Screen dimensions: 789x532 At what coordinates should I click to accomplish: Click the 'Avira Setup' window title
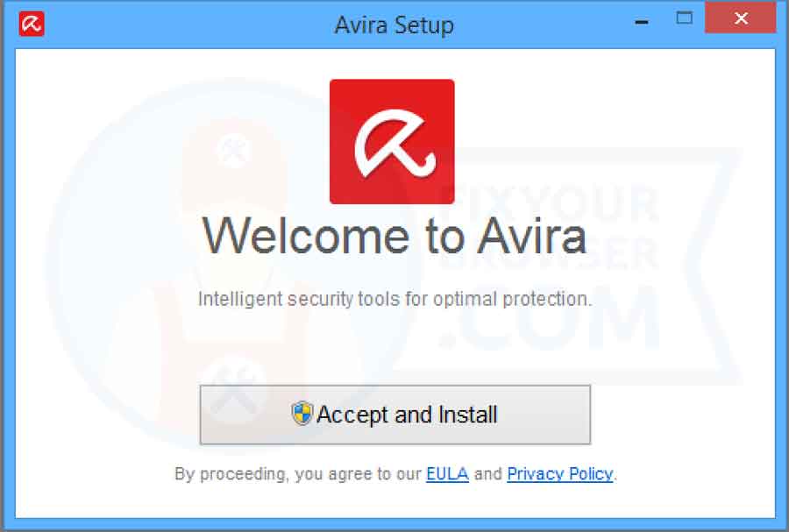[x=394, y=25]
